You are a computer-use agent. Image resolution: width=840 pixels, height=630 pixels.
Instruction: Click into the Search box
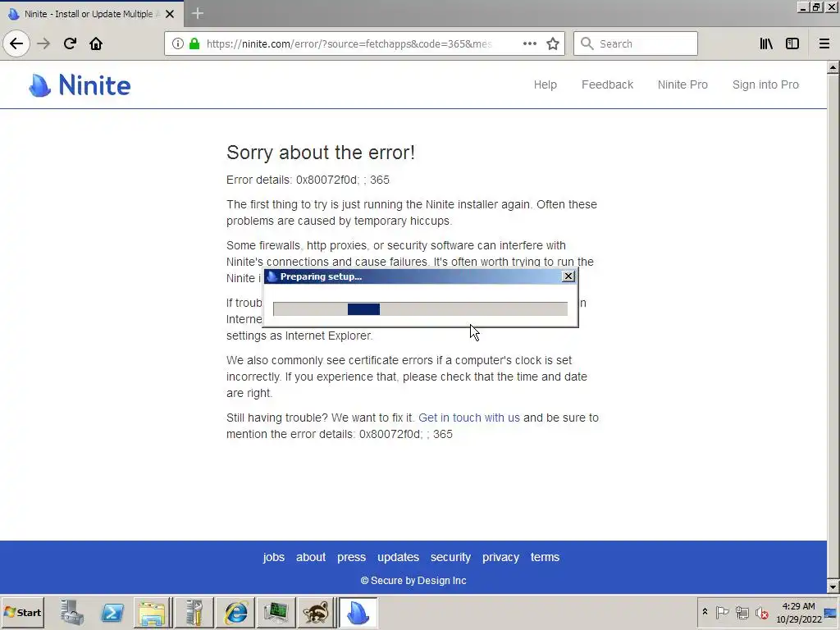tap(636, 43)
